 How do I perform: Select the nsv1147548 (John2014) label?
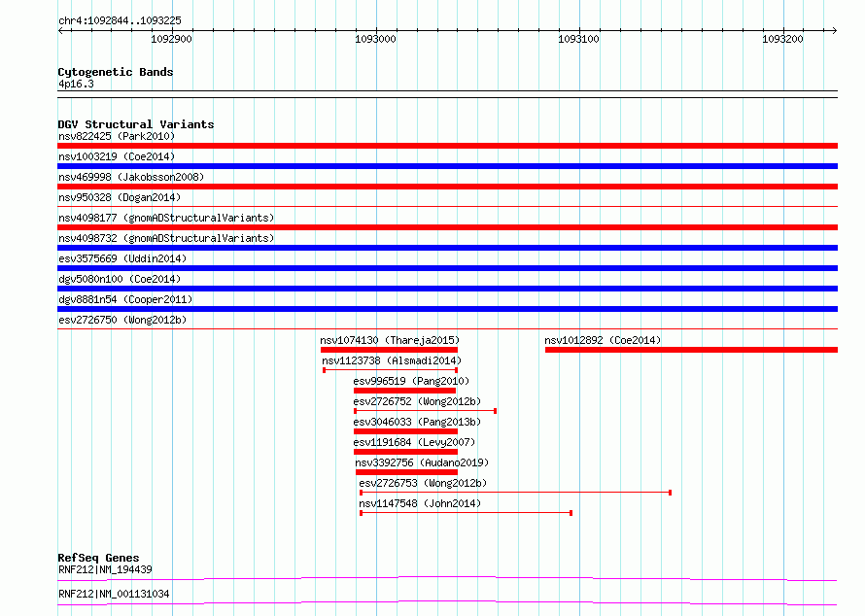[420, 503]
